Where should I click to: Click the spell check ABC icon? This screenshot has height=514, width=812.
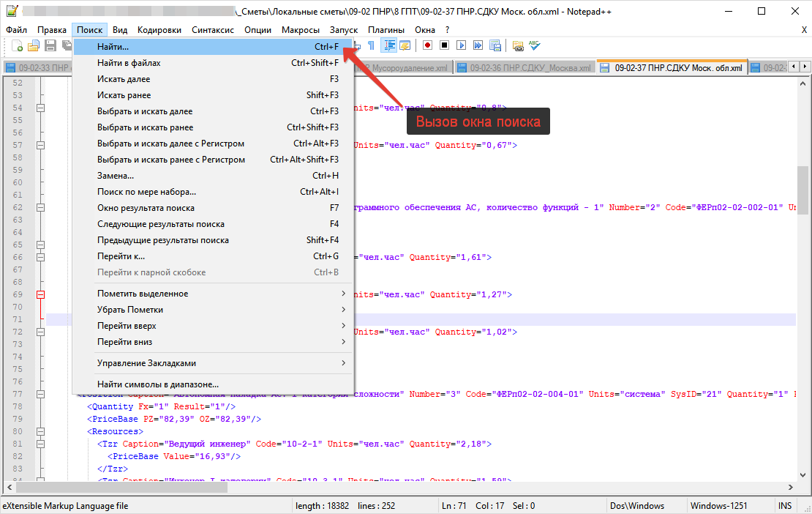pos(535,45)
